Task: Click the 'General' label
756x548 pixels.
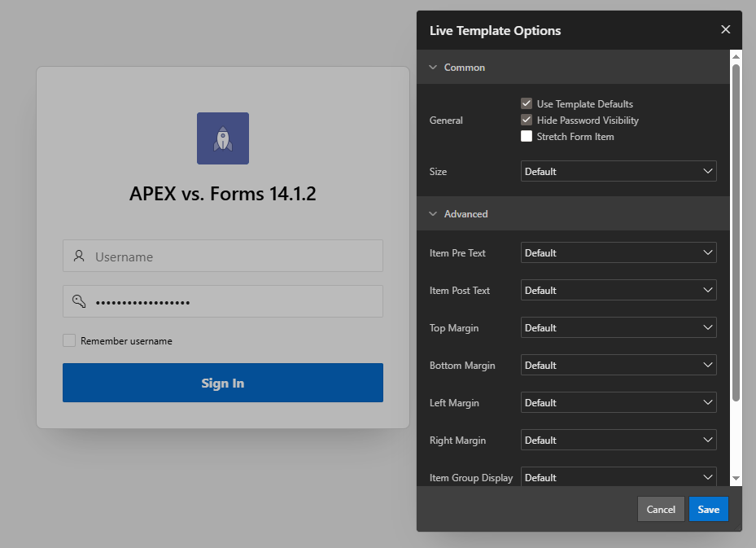Action: [x=446, y=121]
